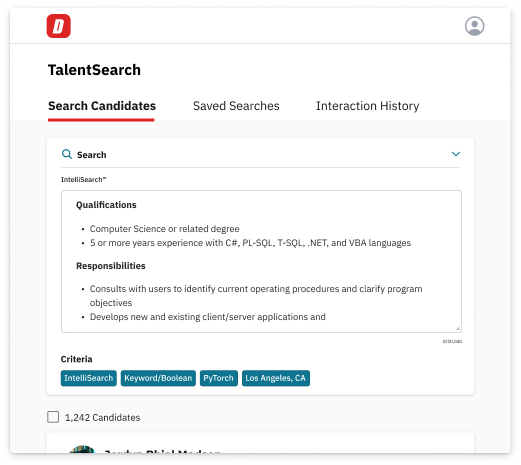This screenshot has height=465, width=521.
Task: Click the Qualifications heading in text box
Action: [x=106, y=205]
